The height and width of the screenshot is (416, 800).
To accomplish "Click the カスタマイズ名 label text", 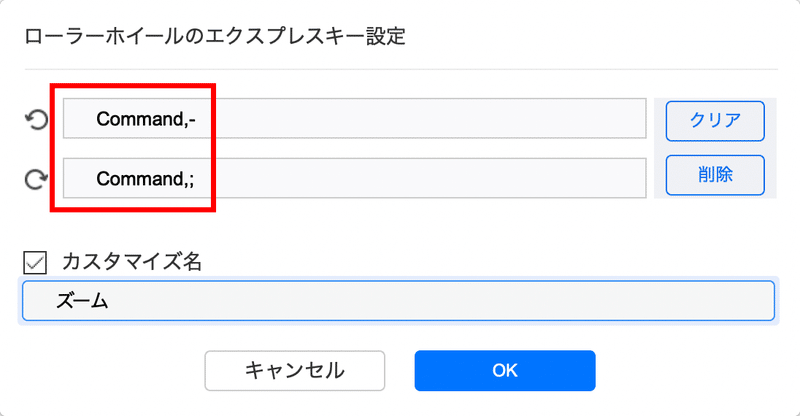I will [x=132, y=262].
